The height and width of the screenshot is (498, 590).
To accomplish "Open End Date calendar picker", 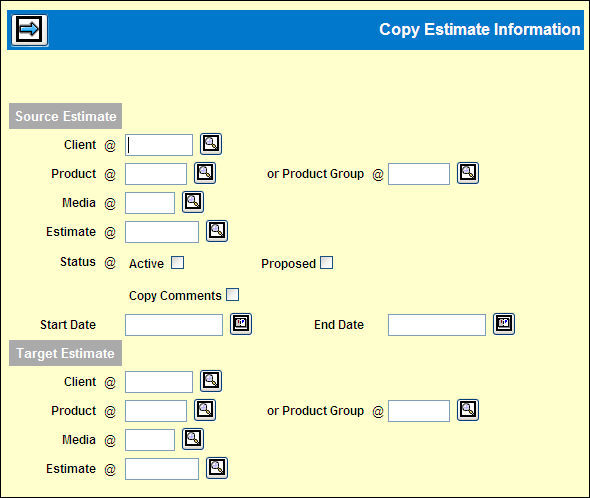I will 504,324.
